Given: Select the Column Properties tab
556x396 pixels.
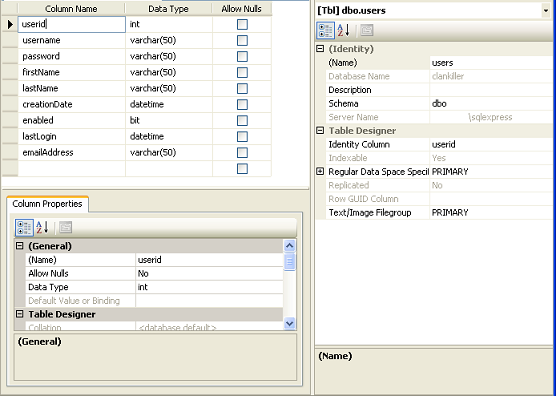Looking at the screenshot, I should tap(47, 204).
